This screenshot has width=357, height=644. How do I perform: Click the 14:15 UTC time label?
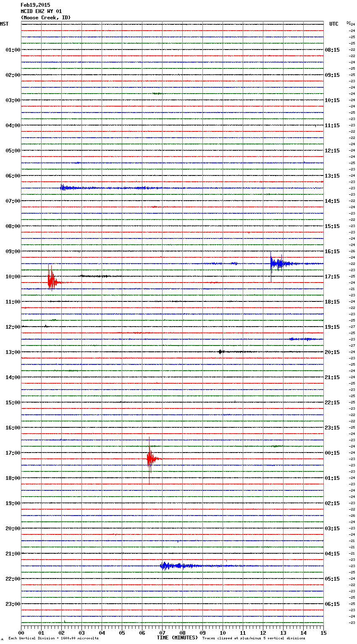[x=332, y=201]
